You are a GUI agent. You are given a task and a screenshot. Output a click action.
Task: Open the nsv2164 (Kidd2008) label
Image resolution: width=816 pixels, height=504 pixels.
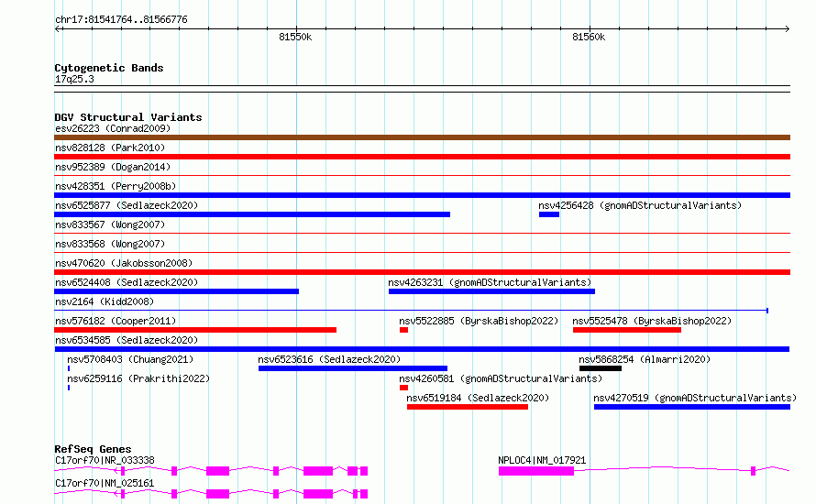click(105, 301)
